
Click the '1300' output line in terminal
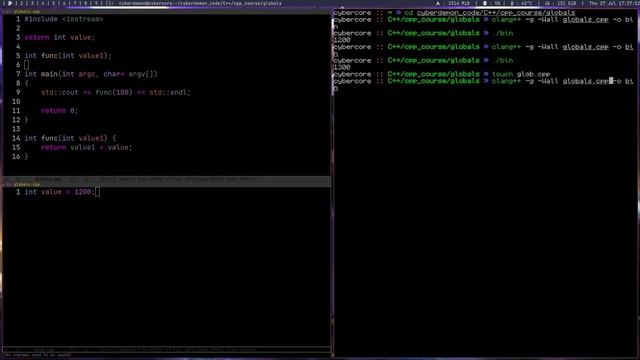tap(342, 67)
